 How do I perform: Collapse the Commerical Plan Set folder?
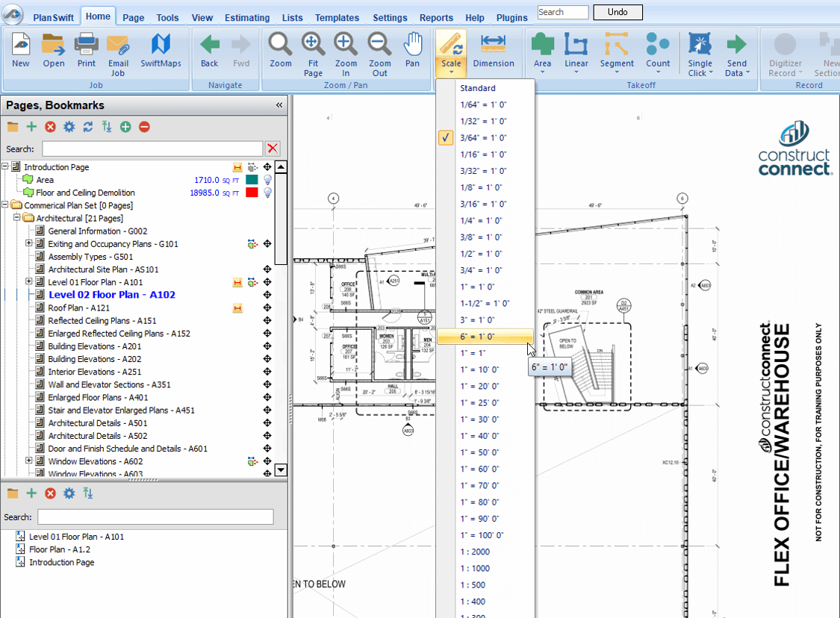[4, 205]
